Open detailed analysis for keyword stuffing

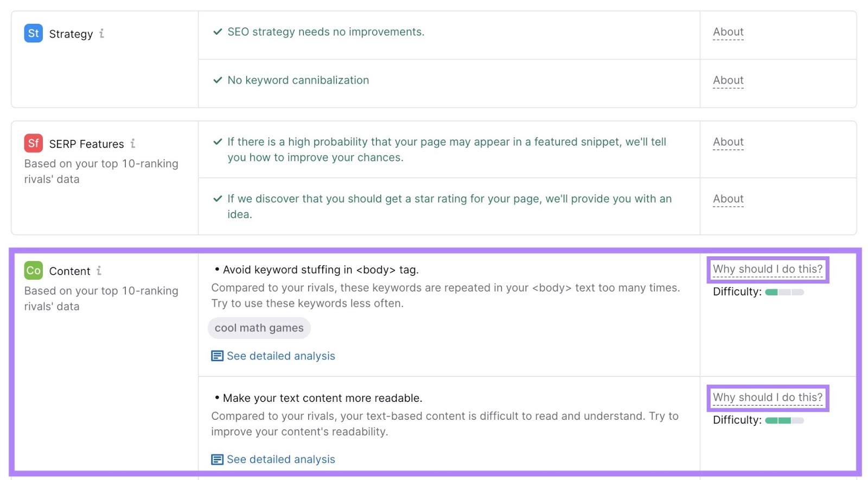281,356
